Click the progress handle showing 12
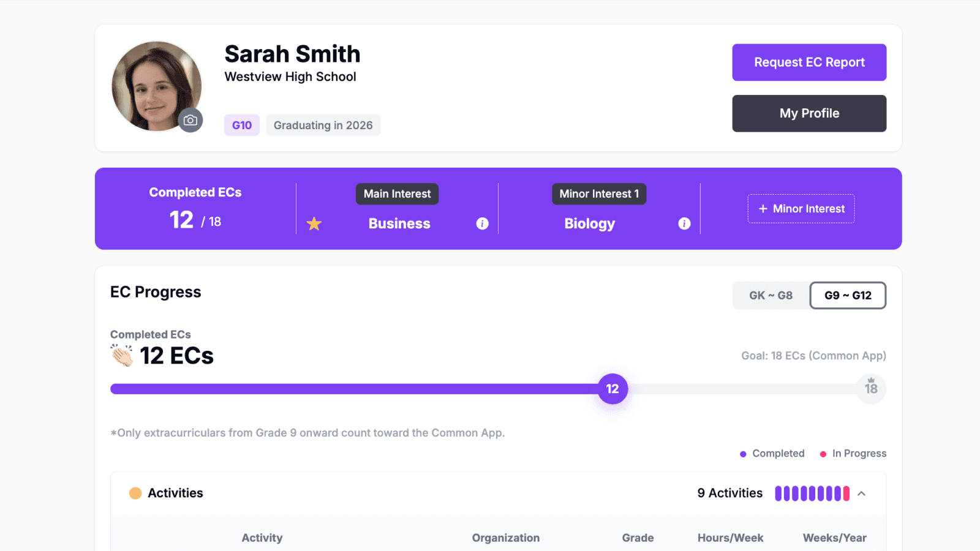The image size is (980, 551). point(612,388)
